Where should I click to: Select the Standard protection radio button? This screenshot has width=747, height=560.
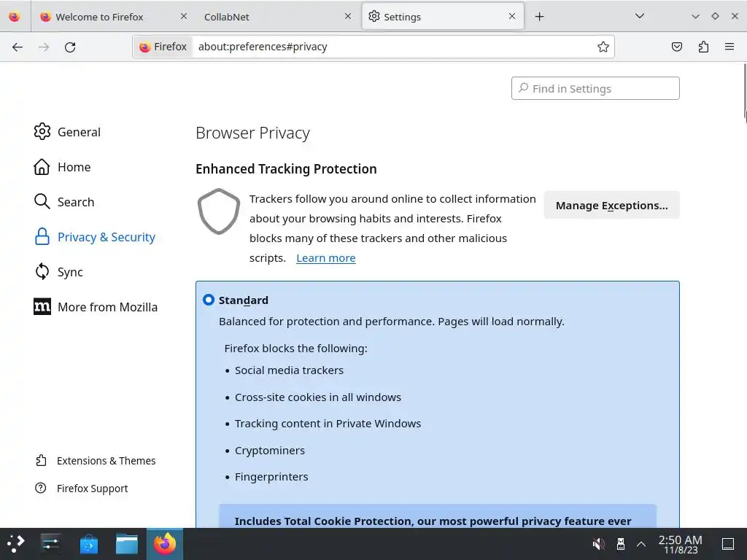[x=208, y=300]
